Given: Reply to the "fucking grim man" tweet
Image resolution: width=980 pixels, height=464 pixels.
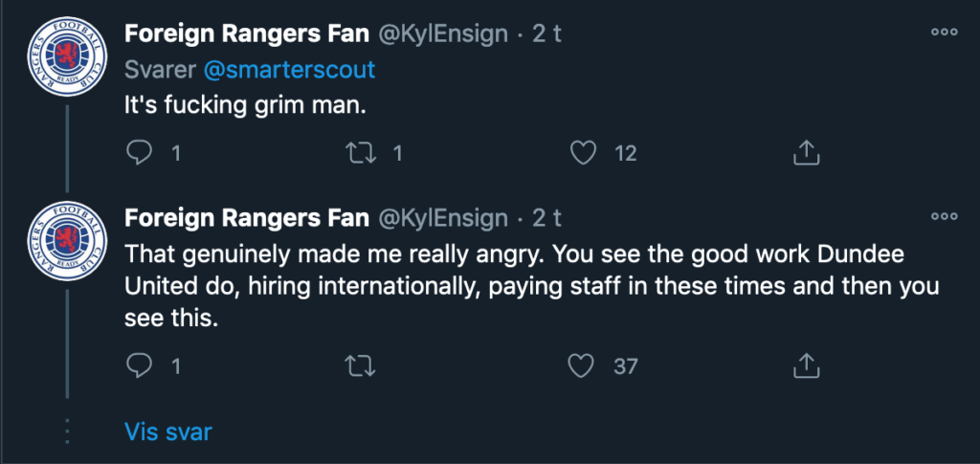Looking at the screenshot, I should (x=139, y=152).
